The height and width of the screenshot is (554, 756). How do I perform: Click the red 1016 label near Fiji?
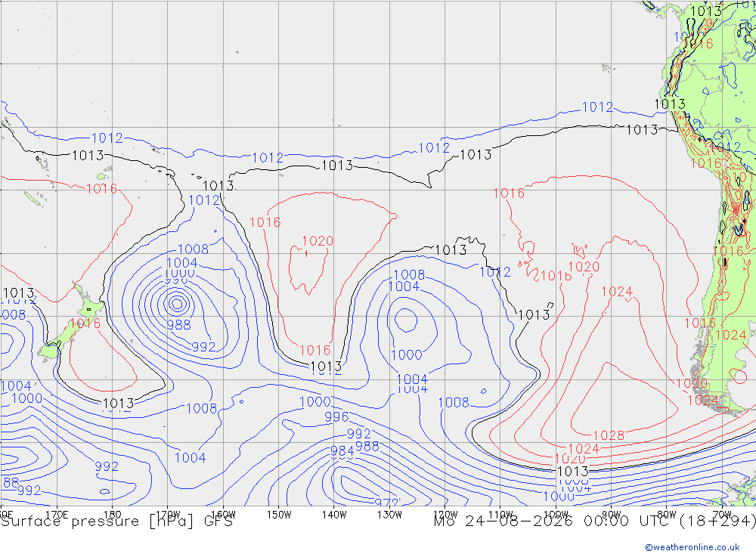pos(102,188)
